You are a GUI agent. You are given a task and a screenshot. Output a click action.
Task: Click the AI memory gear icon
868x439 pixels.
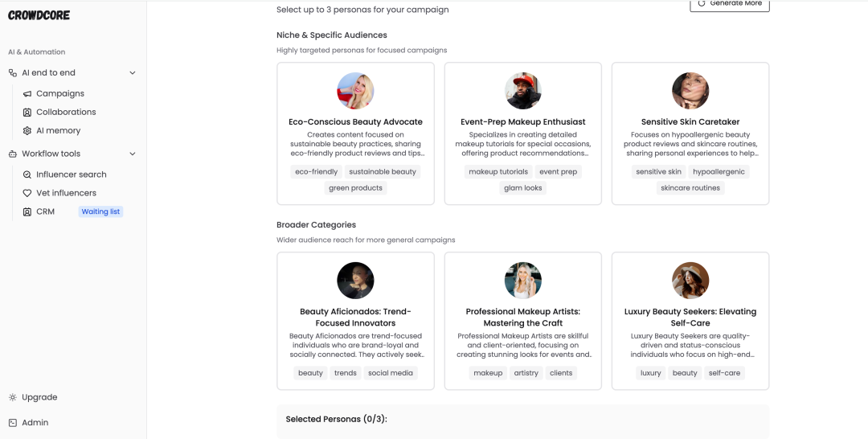[x=27, y=130]
